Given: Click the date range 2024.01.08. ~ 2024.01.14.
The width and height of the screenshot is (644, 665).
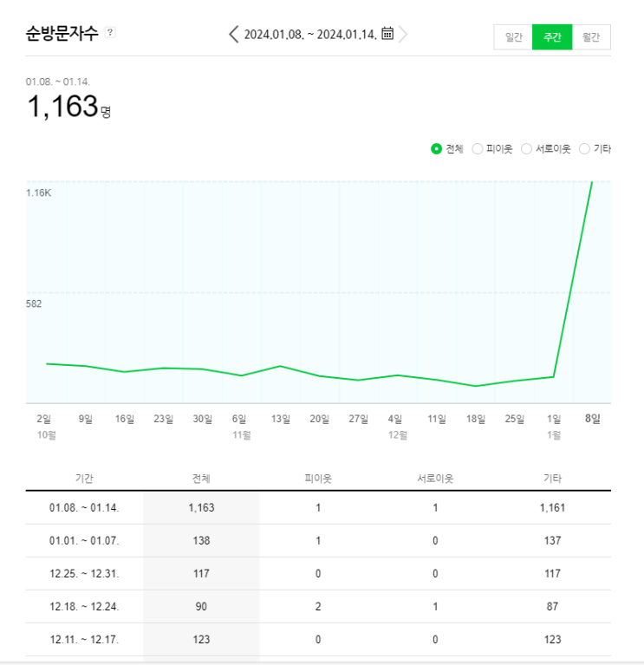Looking at the screenshot, I should pos(310,35).
